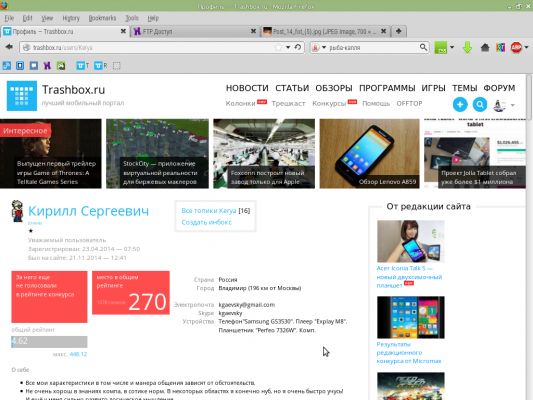Switch to the JPEG image tab
Screen dimensions: 533x400
click(325, 31)
